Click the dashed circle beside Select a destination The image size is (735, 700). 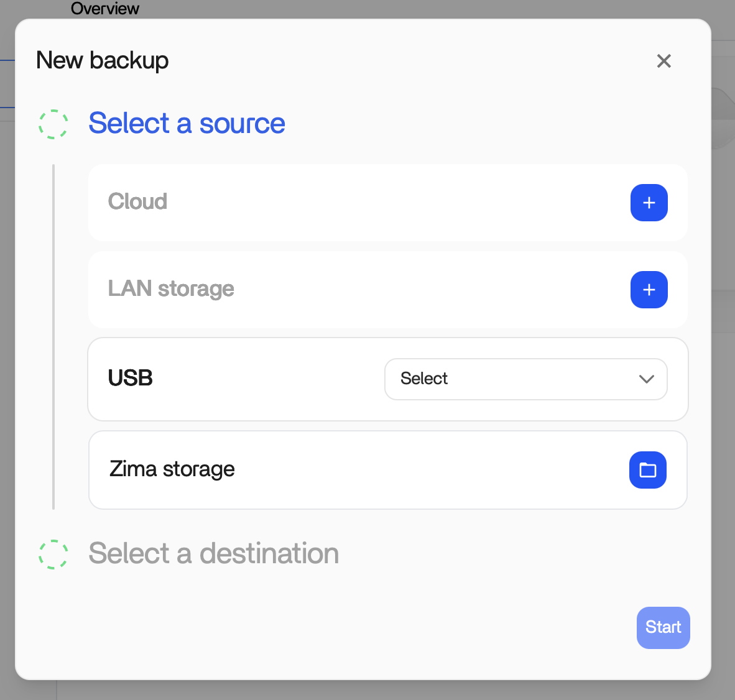[x=53, y=554]
